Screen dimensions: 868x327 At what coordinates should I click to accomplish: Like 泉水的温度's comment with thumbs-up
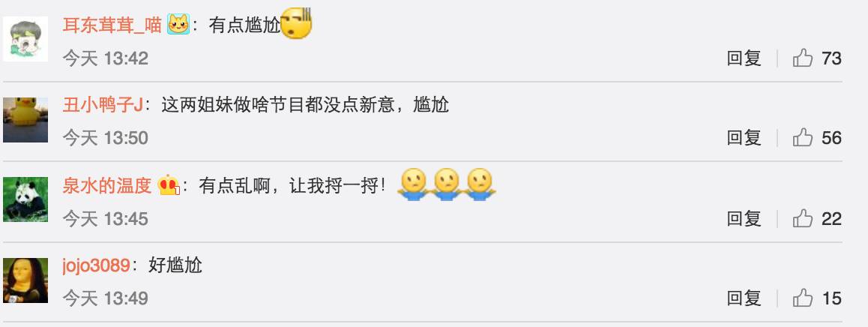click(803, 218)
